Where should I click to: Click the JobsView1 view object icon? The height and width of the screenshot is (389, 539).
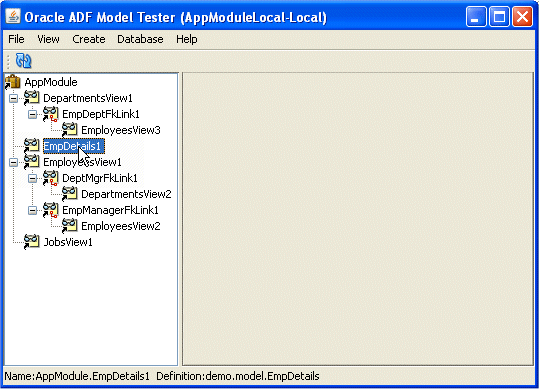(31, 242)
